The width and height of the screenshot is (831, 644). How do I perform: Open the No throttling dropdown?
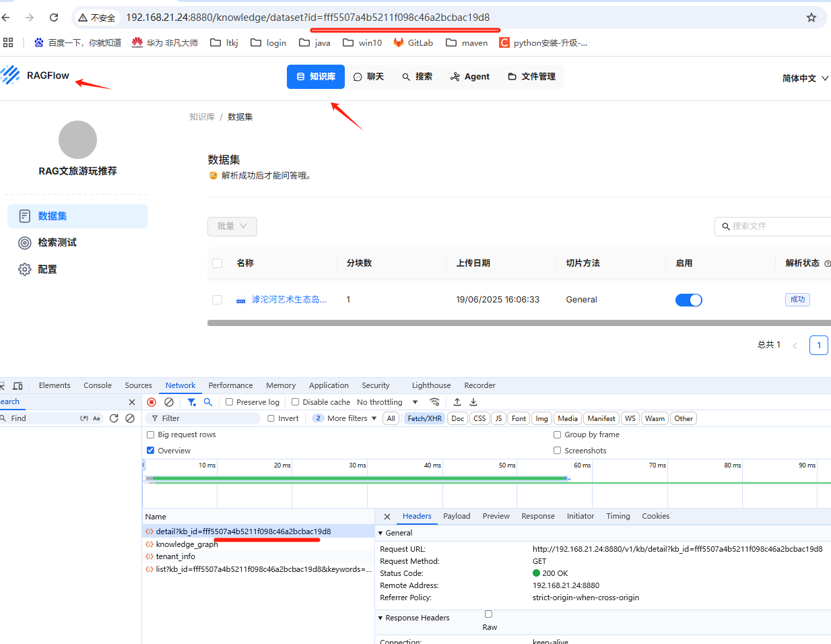click(x=387, y=402)
